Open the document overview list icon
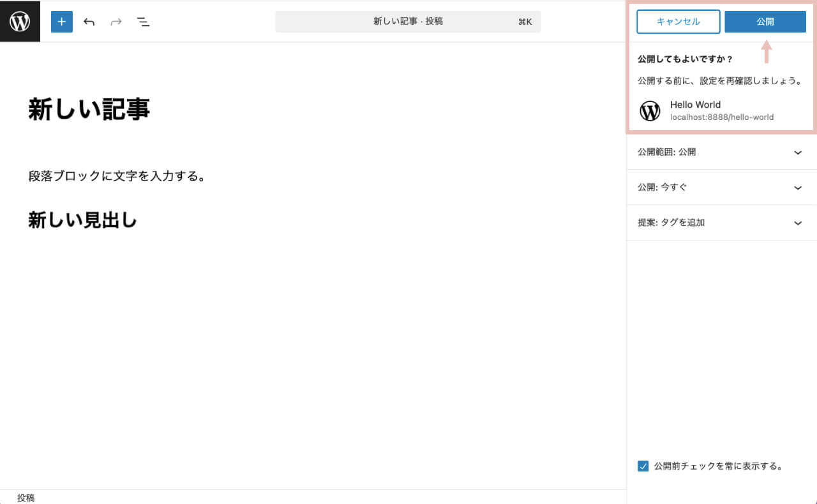 144,21
